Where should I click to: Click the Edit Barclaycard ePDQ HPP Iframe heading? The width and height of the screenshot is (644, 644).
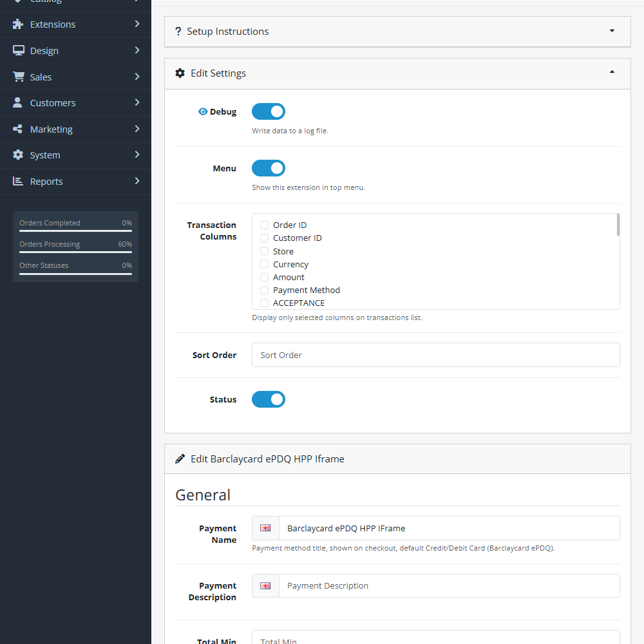tap(267, 459)
